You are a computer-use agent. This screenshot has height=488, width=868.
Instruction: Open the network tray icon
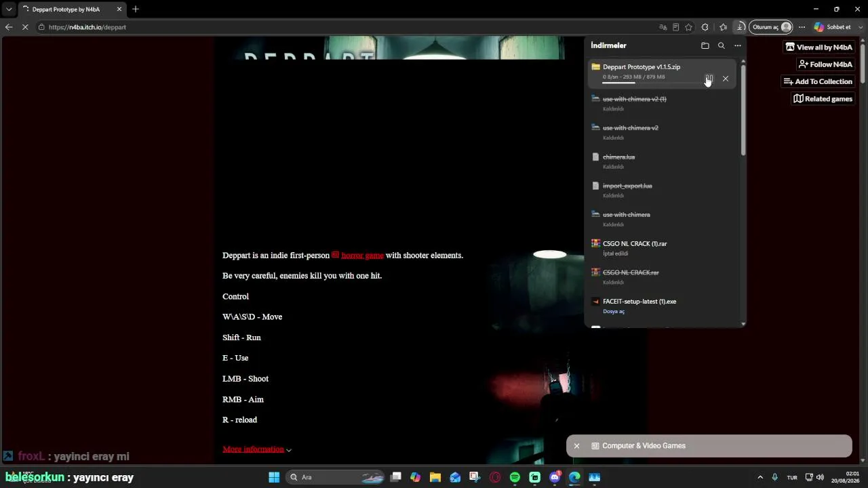click(x=810, y=477)
